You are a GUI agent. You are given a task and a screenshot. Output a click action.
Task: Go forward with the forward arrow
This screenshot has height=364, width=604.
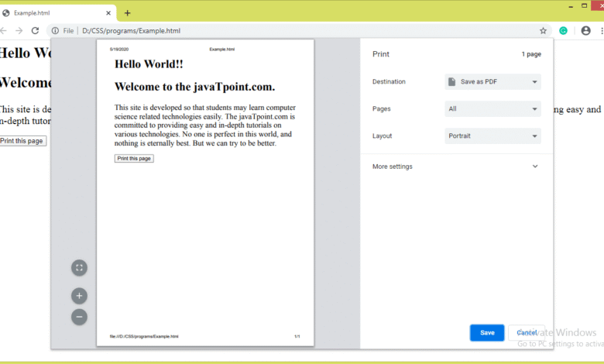pos(19,31)
